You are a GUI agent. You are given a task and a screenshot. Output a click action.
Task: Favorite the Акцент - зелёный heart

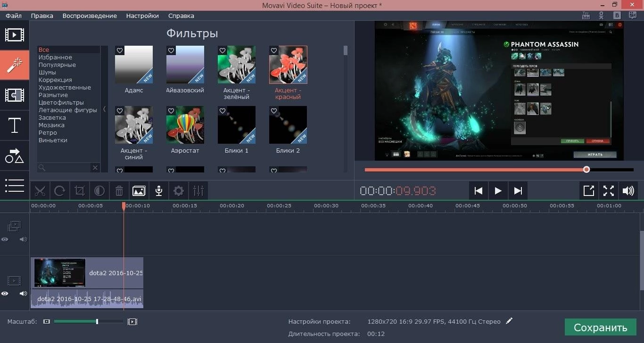click(x=223, y=50)
